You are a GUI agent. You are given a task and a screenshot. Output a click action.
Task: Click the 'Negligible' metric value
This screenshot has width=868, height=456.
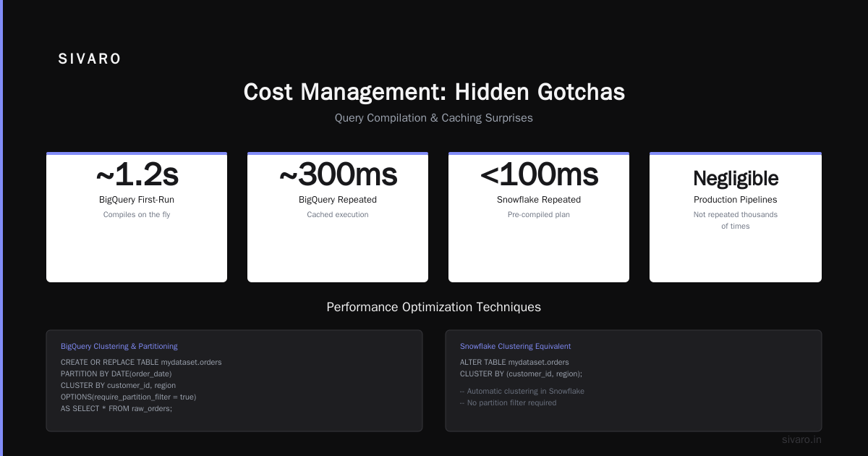click(736, 179)
